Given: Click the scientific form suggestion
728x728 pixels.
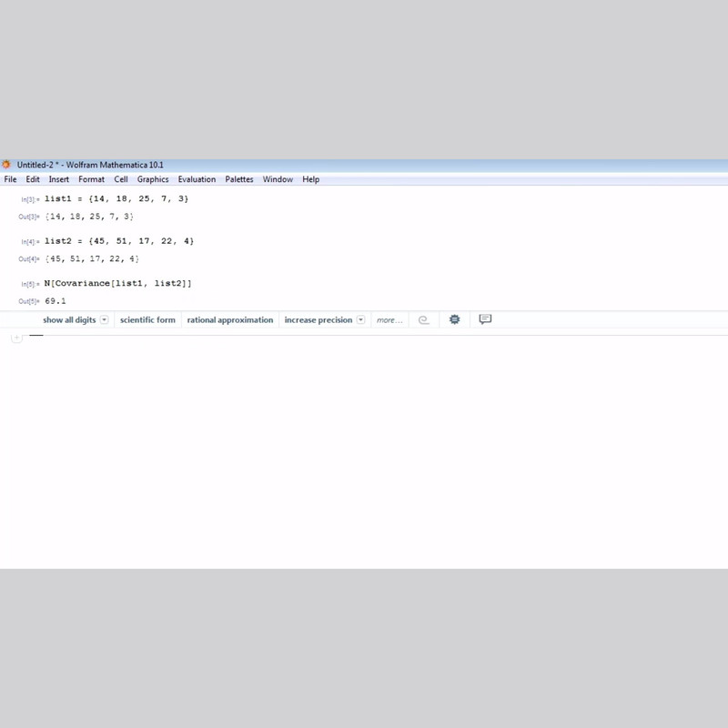Looking at the screenshot, I should point(147,320).
